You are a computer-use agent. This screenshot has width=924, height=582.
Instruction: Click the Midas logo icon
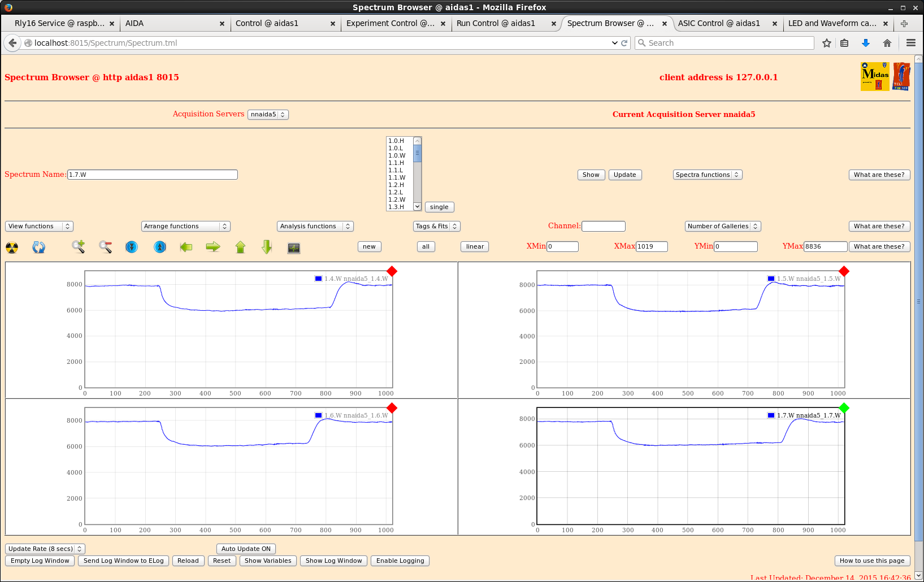click(875, 76)
